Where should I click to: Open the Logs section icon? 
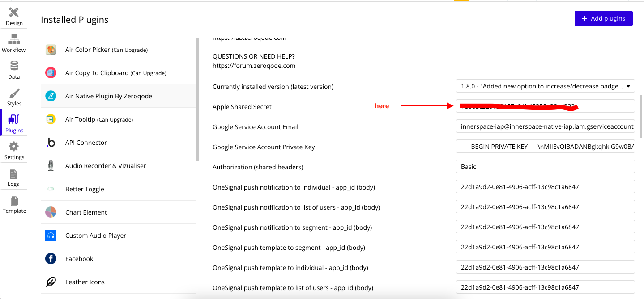(13, 174)
